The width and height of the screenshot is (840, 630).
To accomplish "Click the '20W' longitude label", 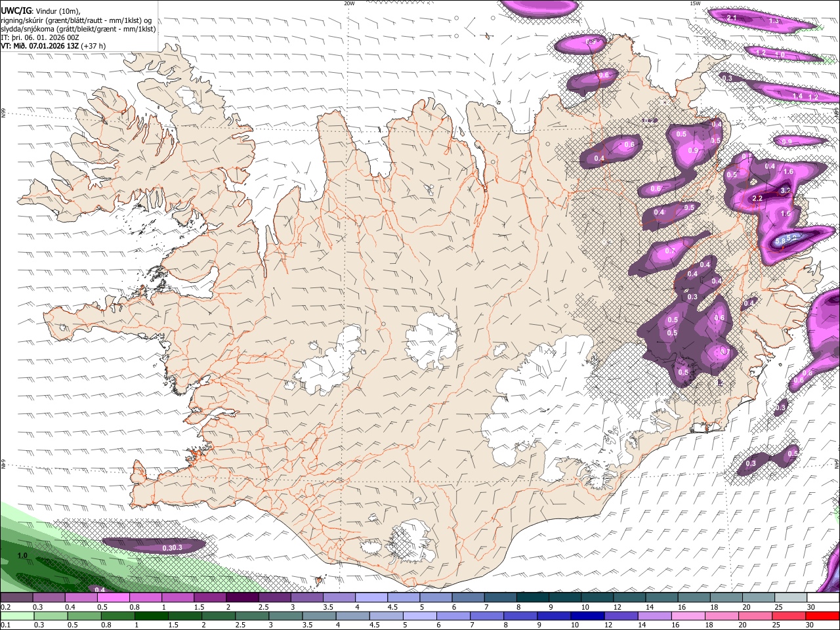I will 349,3.
